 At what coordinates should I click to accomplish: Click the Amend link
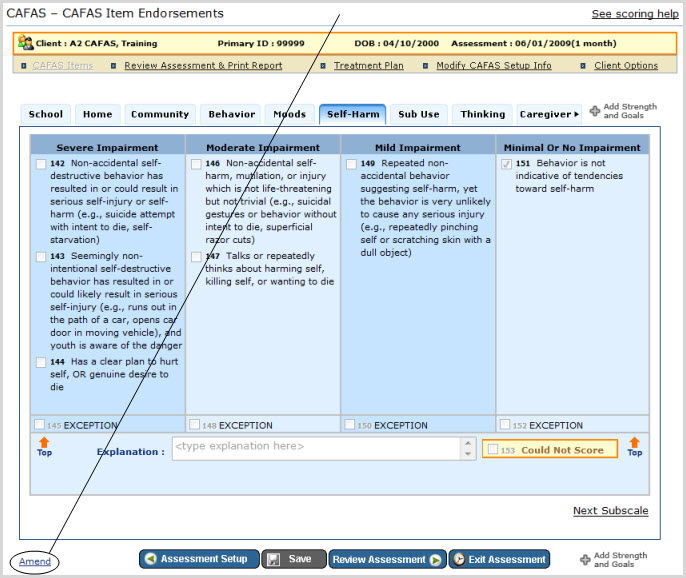[x=35, y=561]
